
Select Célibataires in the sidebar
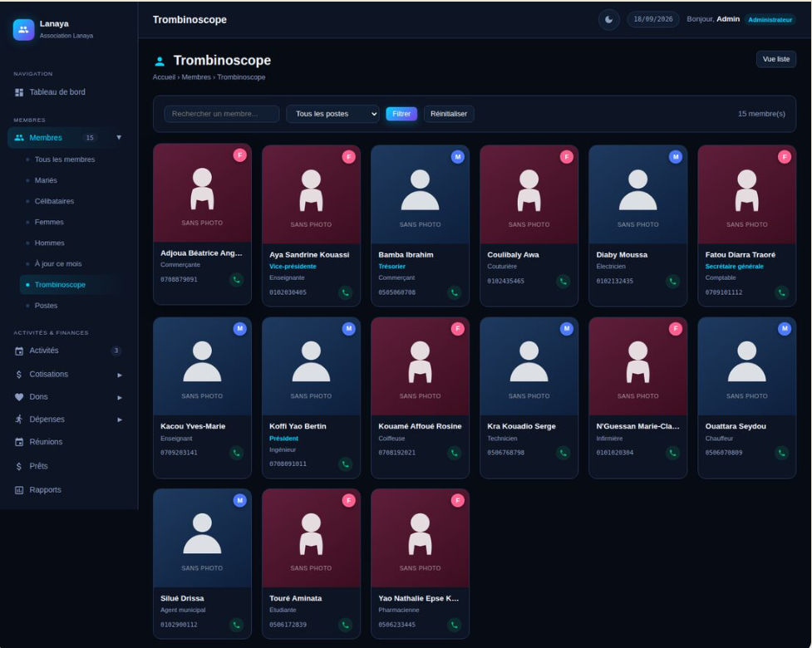[54, 201]
